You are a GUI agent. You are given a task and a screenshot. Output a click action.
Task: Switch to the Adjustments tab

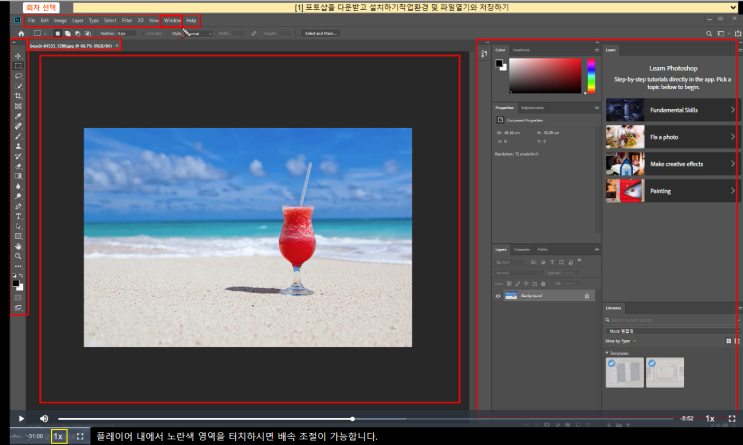(532, 107)
